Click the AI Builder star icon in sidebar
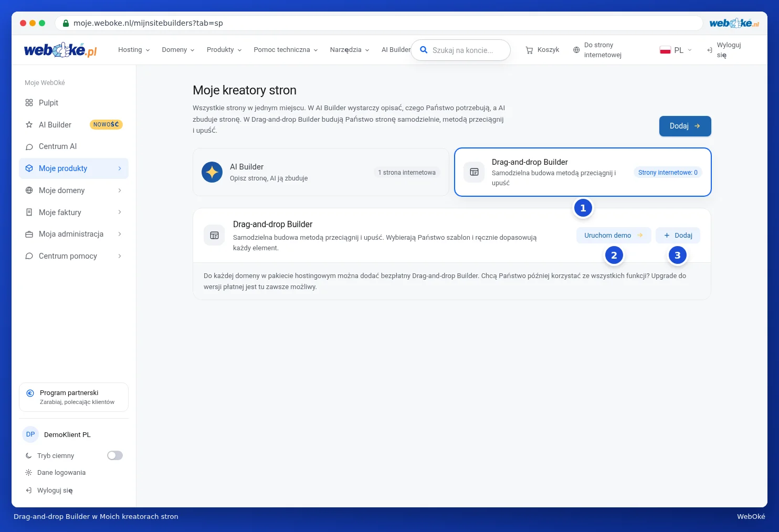The width and height of the screenshot is (779, 532). point(29,125)
